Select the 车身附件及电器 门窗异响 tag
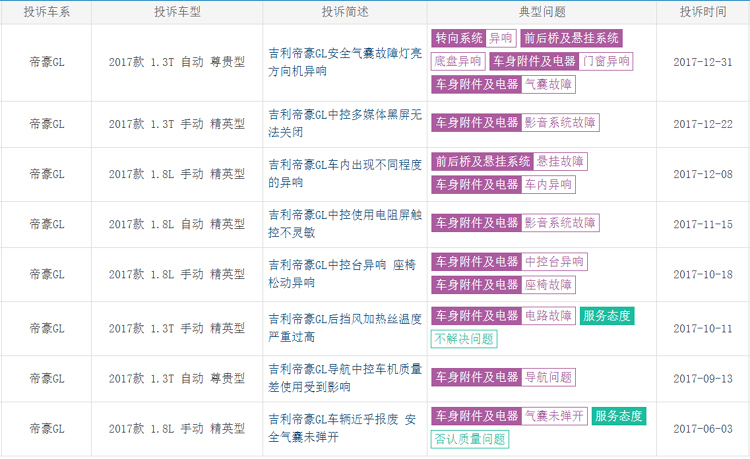Viewport: 750px width, 459px height. [x=562, y=61]
